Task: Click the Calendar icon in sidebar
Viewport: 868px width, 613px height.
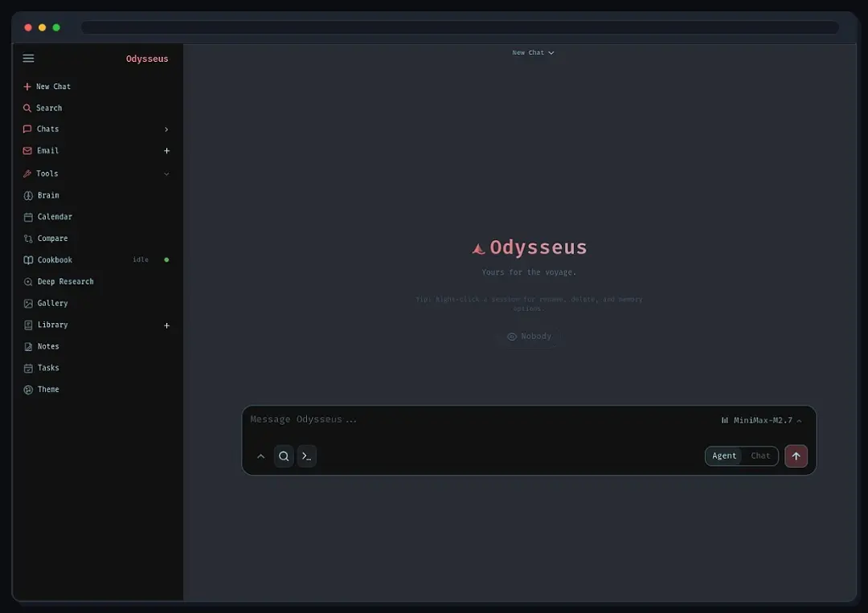Action: (28, 218)
